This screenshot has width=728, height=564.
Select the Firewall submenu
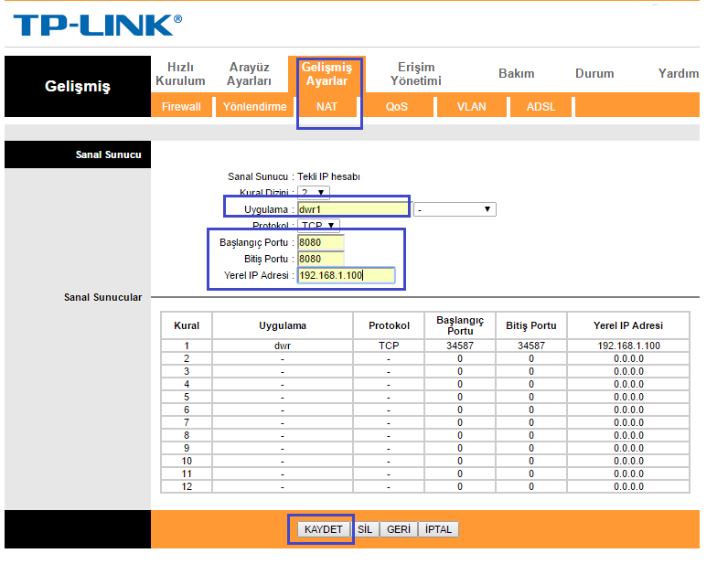(x=181, y=107)
